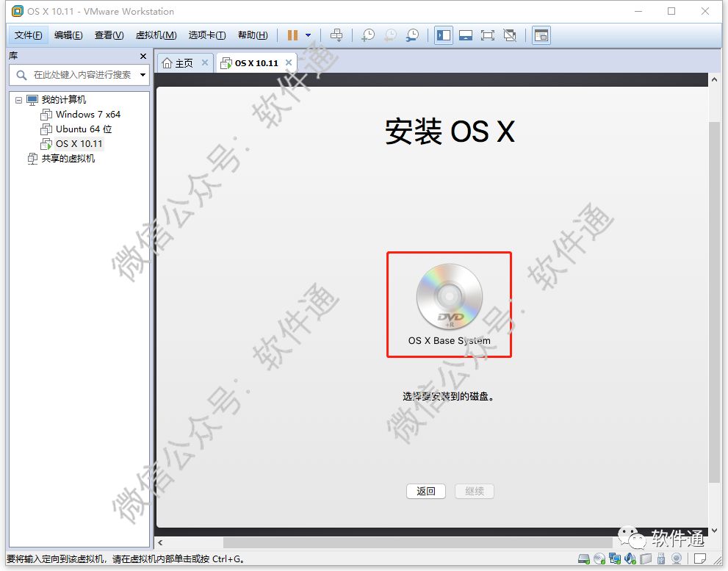Open the library search dropdown arrow
The image size is (728, 571).
[x=143, y=75]
